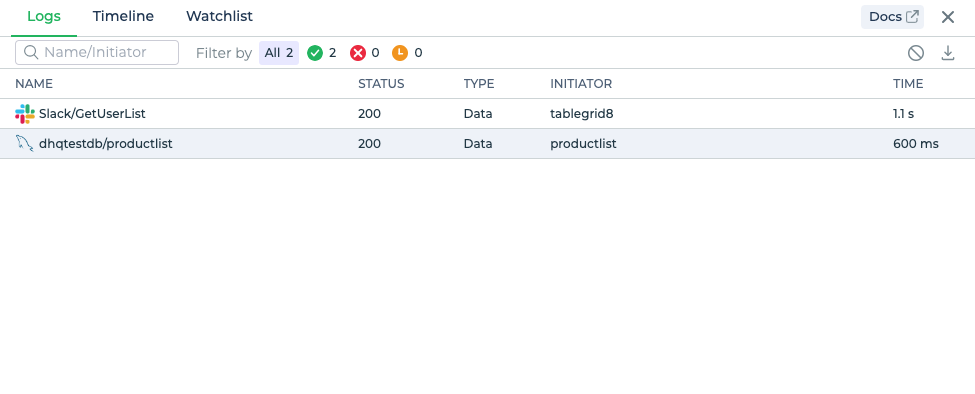The width and height of the screenshot is (975, 394).
Task: Select the Slack/GetUserList log row
Action: (x=488, y=114)
